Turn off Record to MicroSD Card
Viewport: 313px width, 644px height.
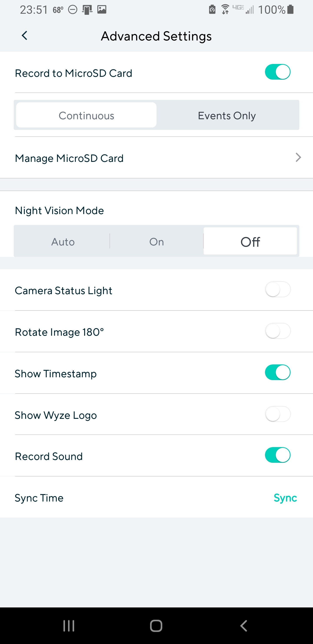(x=278, y=72)
